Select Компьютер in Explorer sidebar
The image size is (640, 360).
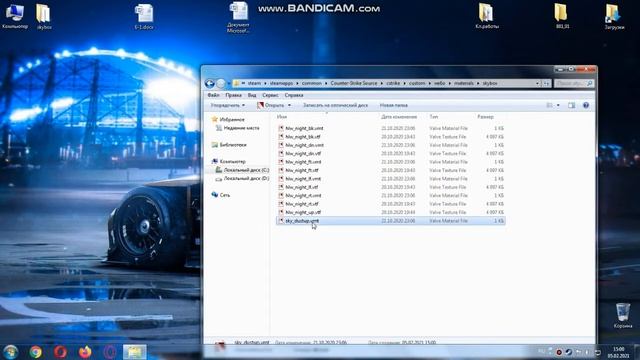point(232,162)
